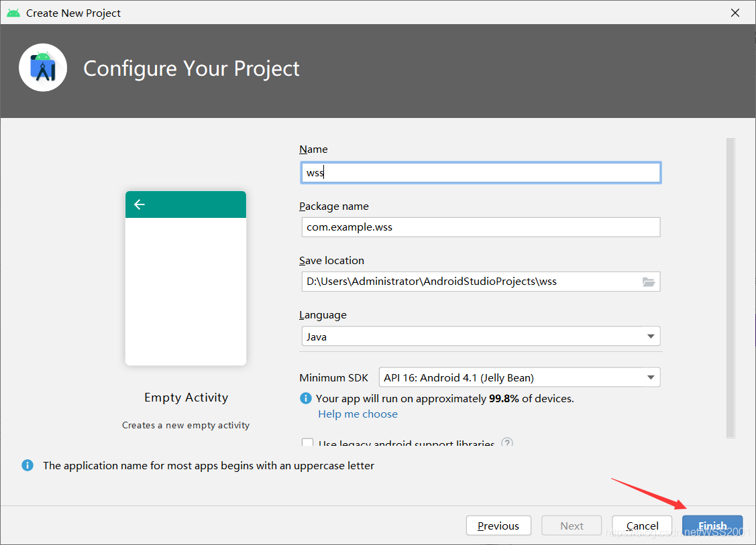
Task: Click the Empty Activity label
Action: 186,398
